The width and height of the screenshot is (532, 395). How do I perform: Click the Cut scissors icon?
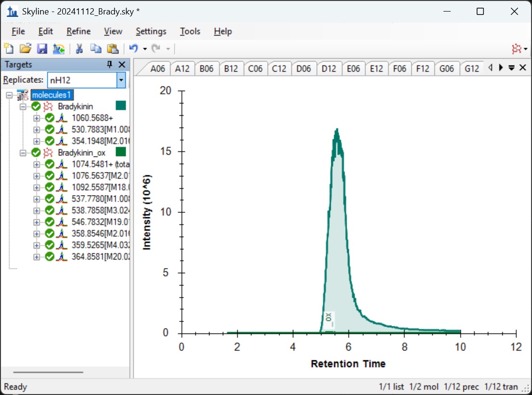coord(79,49)
